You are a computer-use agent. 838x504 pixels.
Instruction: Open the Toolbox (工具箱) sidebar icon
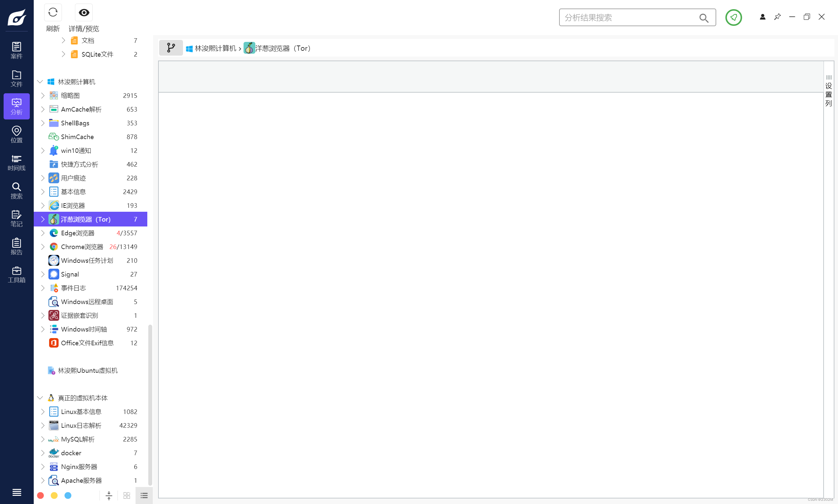[16, 275]
